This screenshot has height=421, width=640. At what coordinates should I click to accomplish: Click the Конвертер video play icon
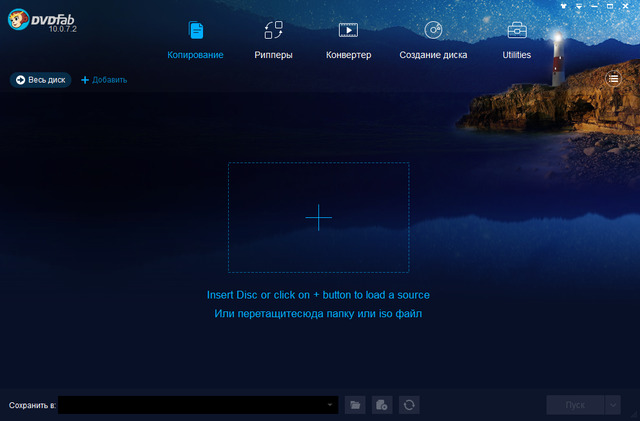(348, 30)
